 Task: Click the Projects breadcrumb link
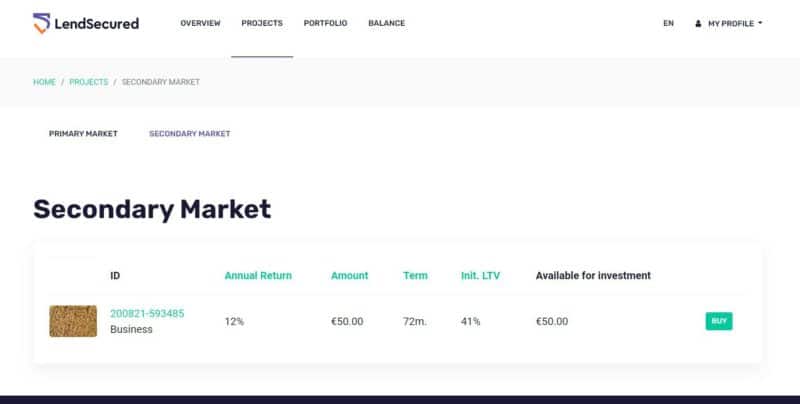coord(89,82)
